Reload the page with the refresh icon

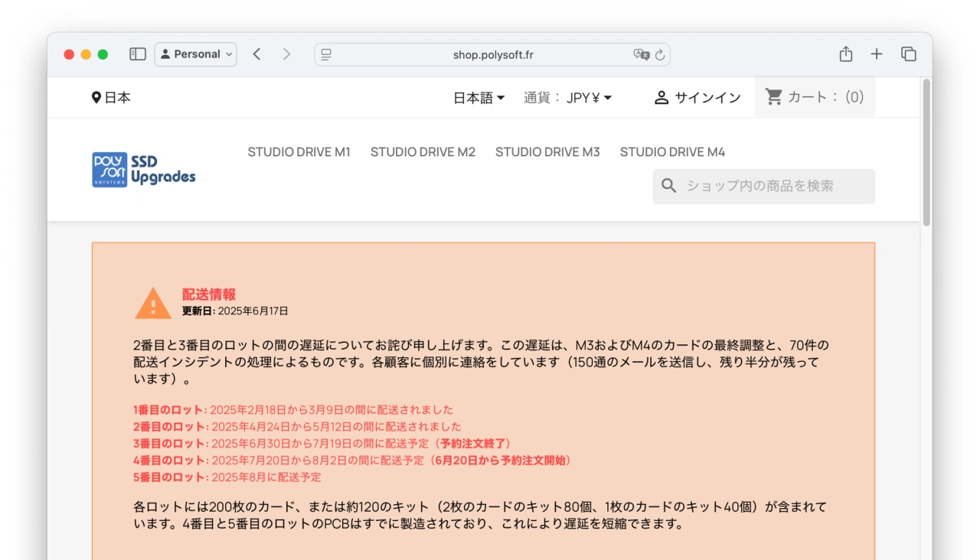[x=660, y=54]
